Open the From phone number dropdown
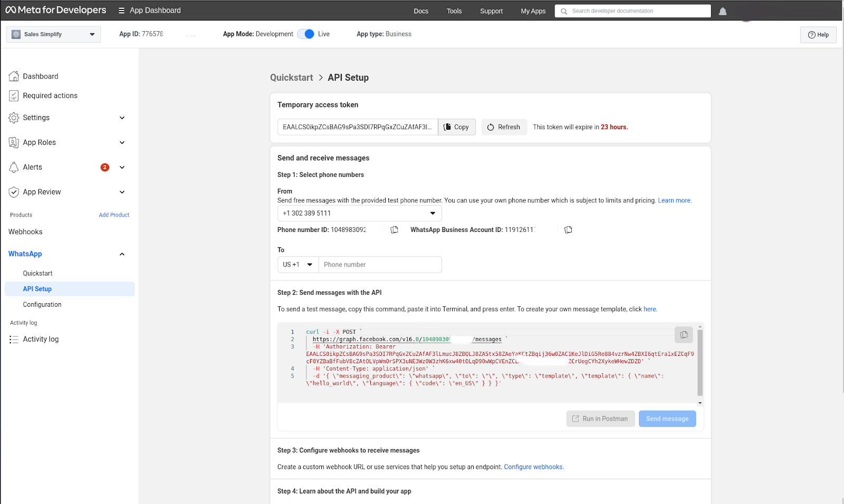This screenshot has height=504, width=844. click(x=359, y=214)
